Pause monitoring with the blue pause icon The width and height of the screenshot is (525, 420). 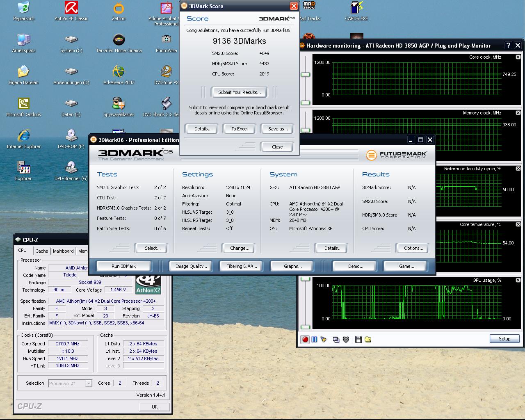pos(315,340)
